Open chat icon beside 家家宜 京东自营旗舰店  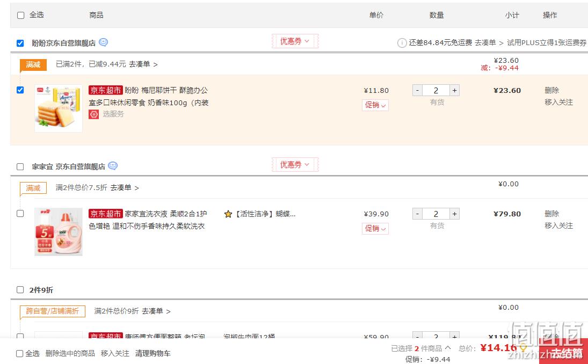(x=113, y=166)
